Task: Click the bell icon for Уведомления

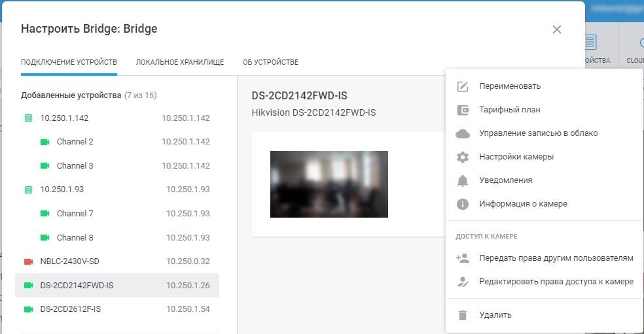Action: coord(463,180)
